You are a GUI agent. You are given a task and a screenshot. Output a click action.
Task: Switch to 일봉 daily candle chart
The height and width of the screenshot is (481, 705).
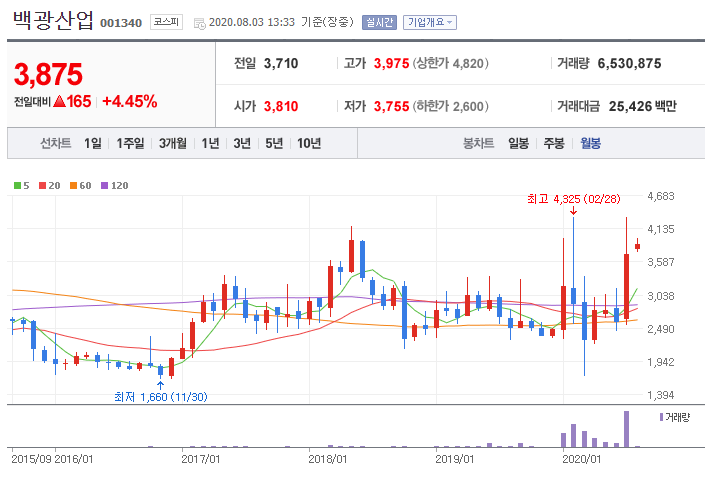tap(518, 143)
